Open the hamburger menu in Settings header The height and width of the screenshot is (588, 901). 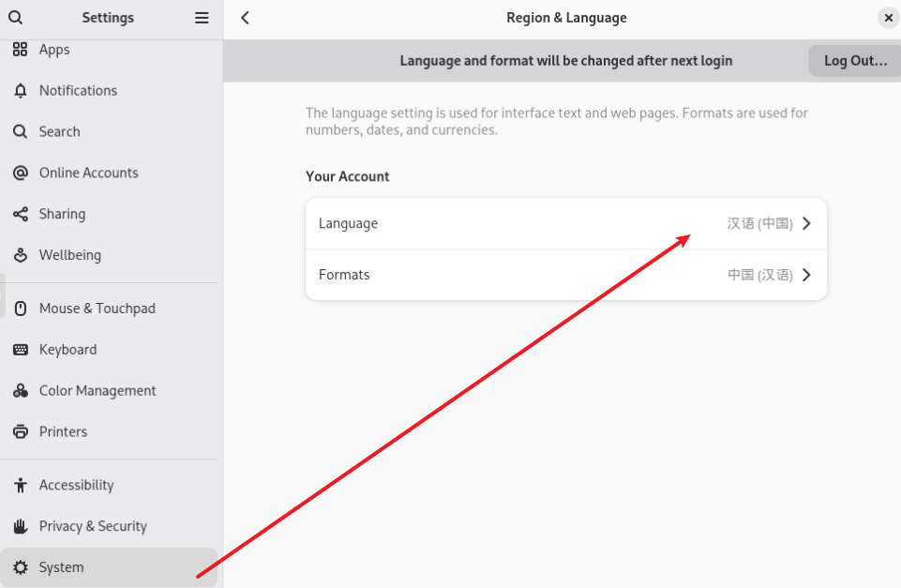[202, 18]
